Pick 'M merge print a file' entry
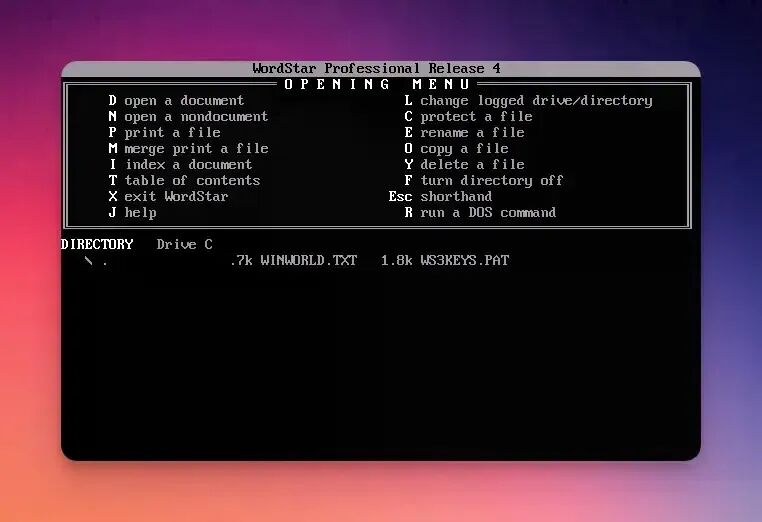The height and width of the screenshot is (522, 762). coord(188,149)
